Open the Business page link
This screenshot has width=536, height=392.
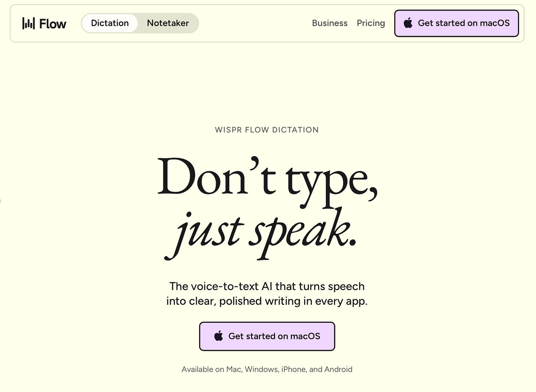[329, 23]
